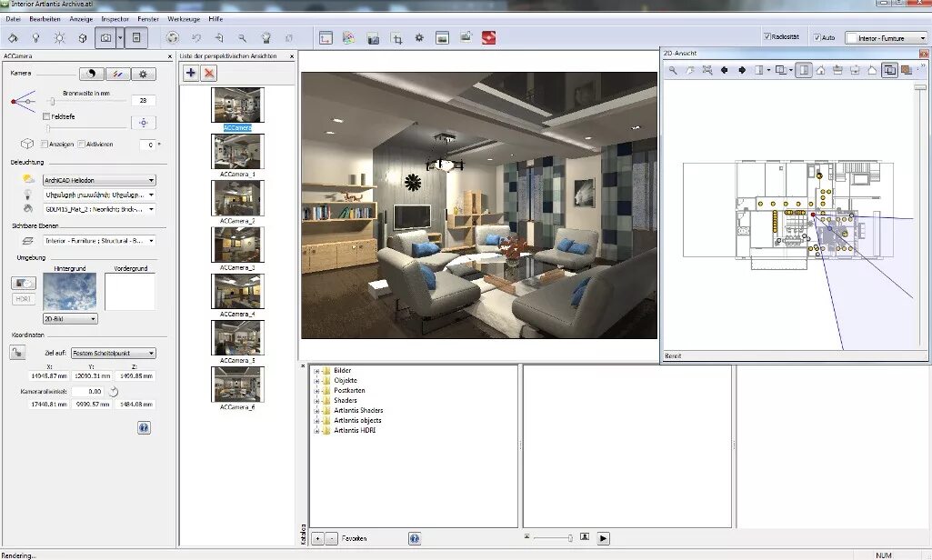Select the pan hand tool
932x560 pixels.
(x=266, y=38)
